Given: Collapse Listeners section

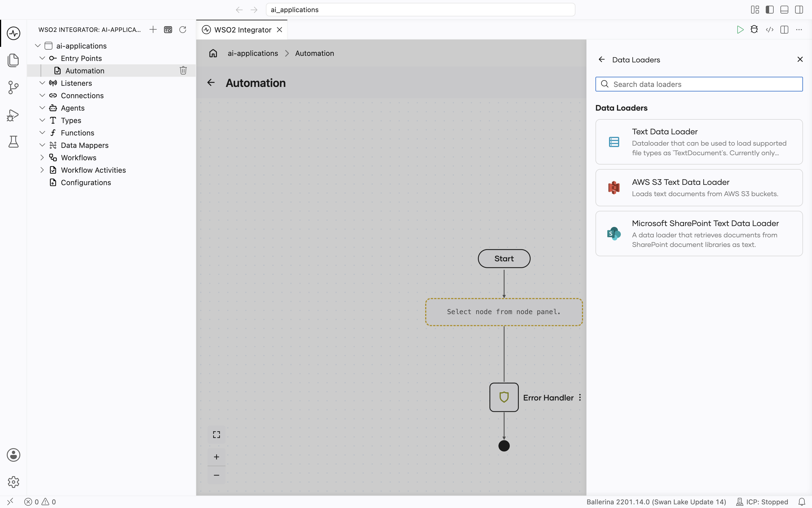Looking at the screenshot, I should (x=42, y=83).
